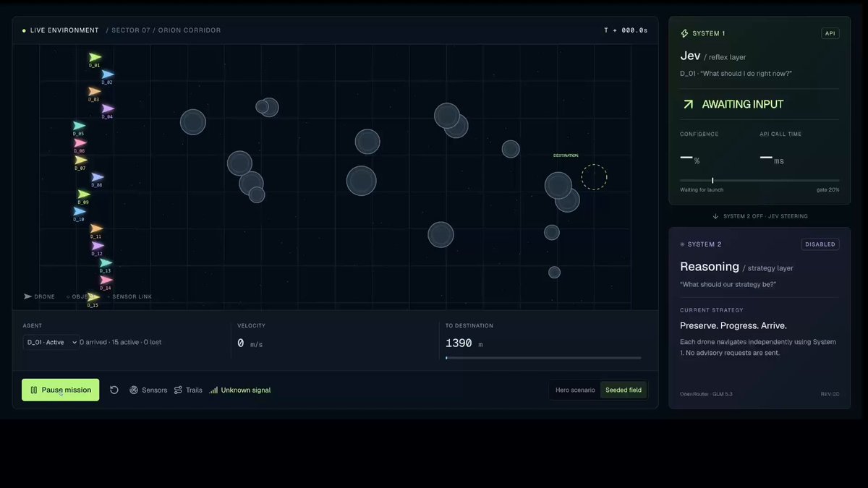Click the DISABLED badge in System 2
868x488 pixels.
(x=820, y=244)
